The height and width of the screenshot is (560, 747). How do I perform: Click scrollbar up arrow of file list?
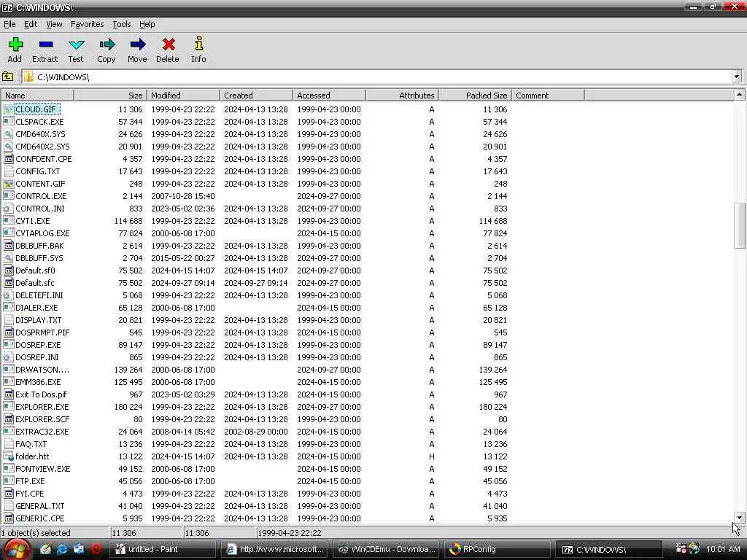click(x=740, y=95)
